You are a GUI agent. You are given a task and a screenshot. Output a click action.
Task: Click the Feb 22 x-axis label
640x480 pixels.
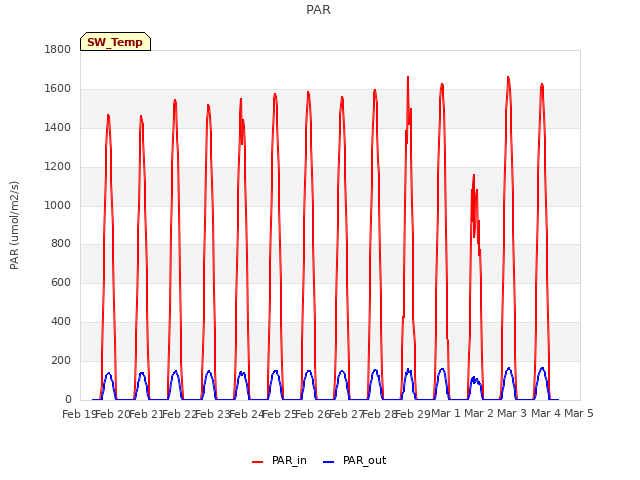179,414
